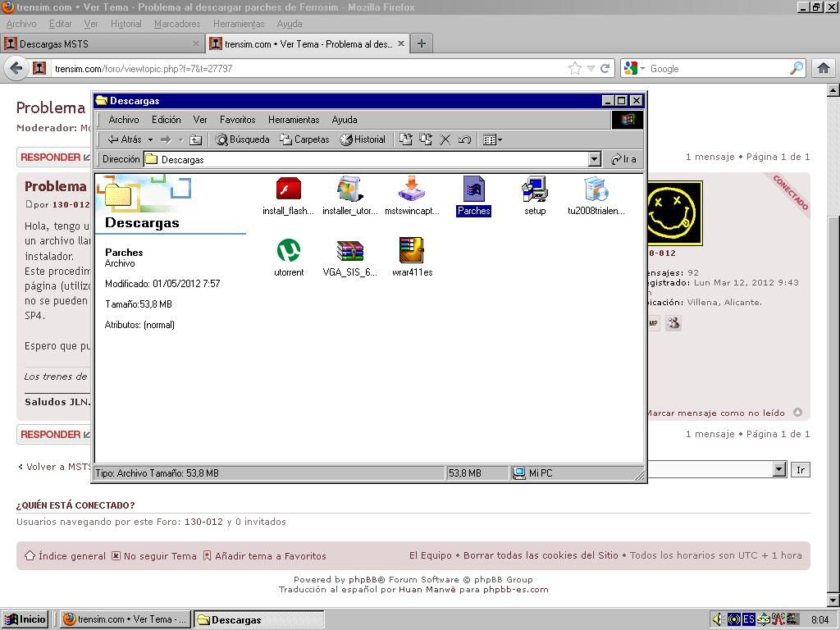840x630 pixels.
Task: Open the Vistas view mode dropdown
Action: point(493,140)
